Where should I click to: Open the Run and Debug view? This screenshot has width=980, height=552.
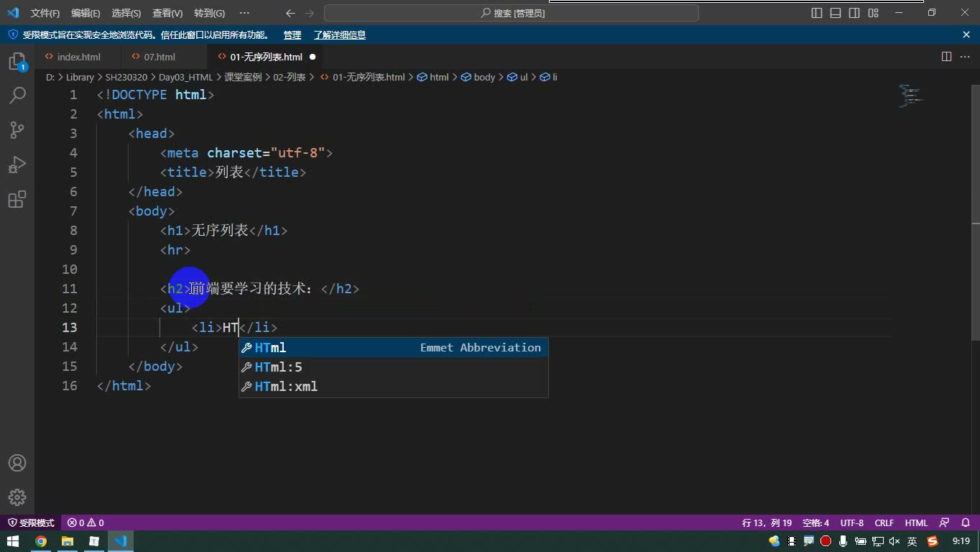coord(17,165)
